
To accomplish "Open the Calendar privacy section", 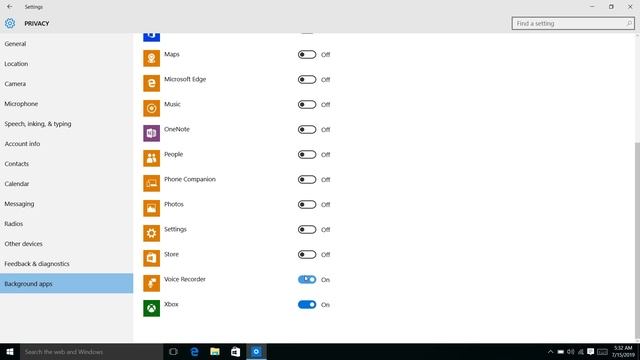I will [x=66, y=184].
